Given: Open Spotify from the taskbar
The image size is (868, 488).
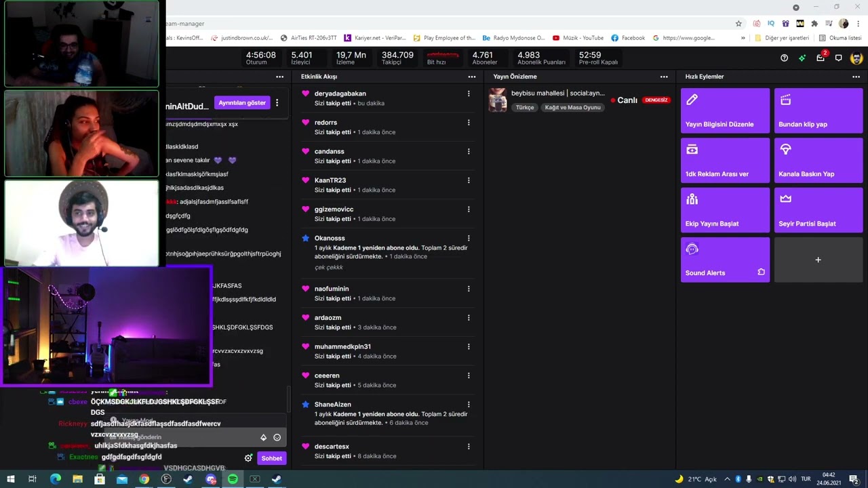Looking at the screenshot, I should click(x=233, y=479).
